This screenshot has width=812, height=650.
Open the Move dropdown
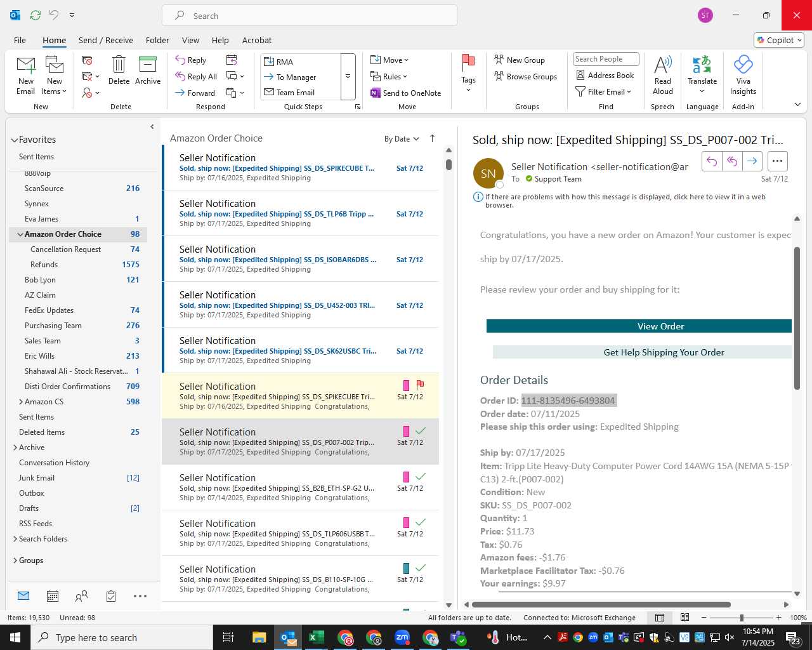[x=390, y=60]
